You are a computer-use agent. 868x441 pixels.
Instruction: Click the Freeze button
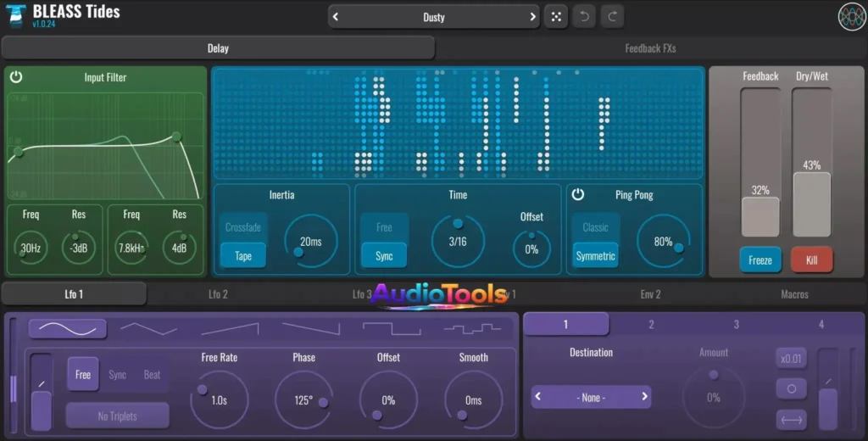click(x=760, y=260)
